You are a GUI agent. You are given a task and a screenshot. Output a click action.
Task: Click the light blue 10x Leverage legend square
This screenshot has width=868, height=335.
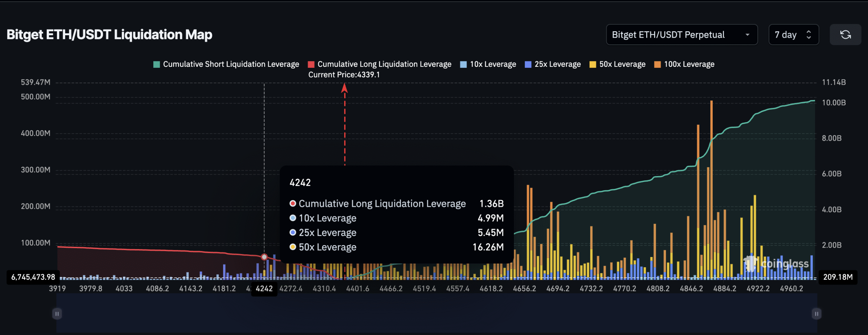(x=463, y=64)
